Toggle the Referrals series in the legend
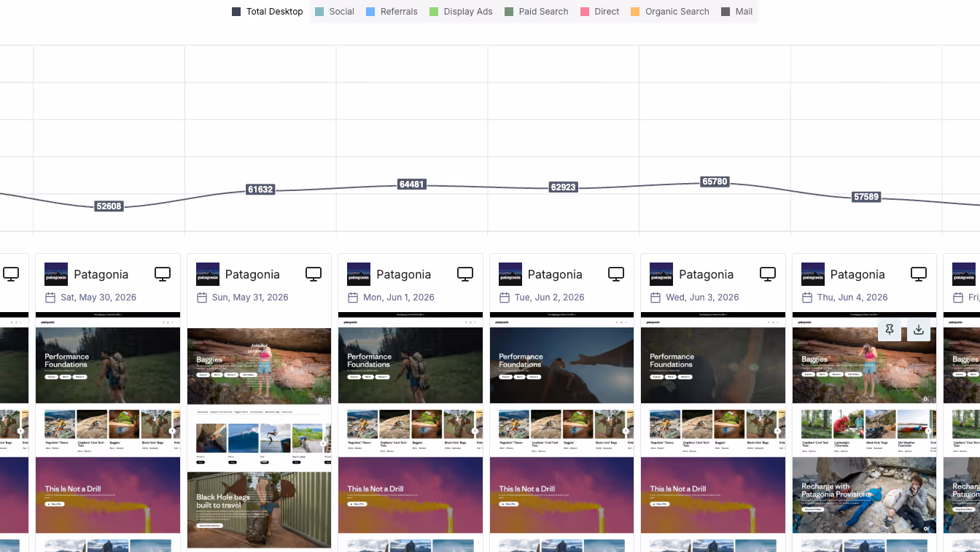This screenshot has height=552, width=980. pos(392,12)
